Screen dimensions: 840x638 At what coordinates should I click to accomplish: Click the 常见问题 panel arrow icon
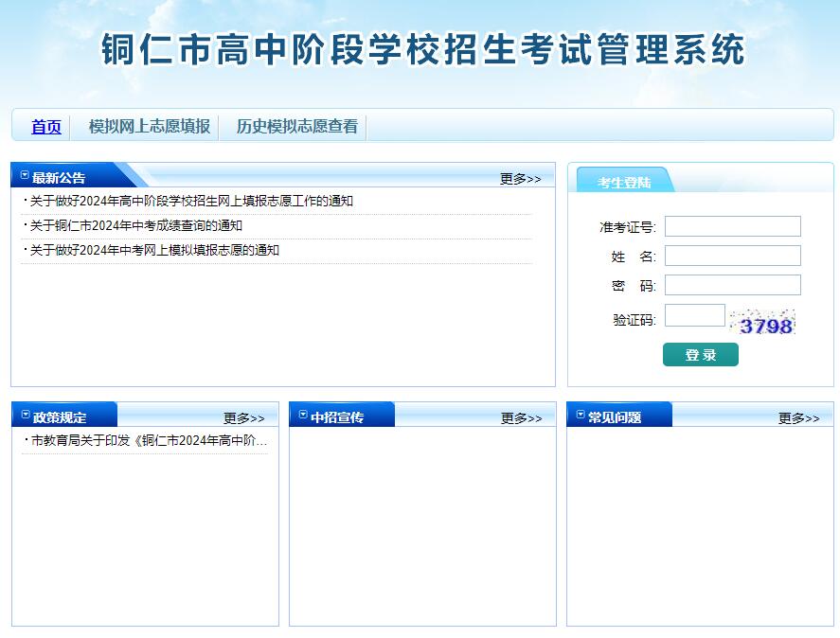click(x=581, y=416)
